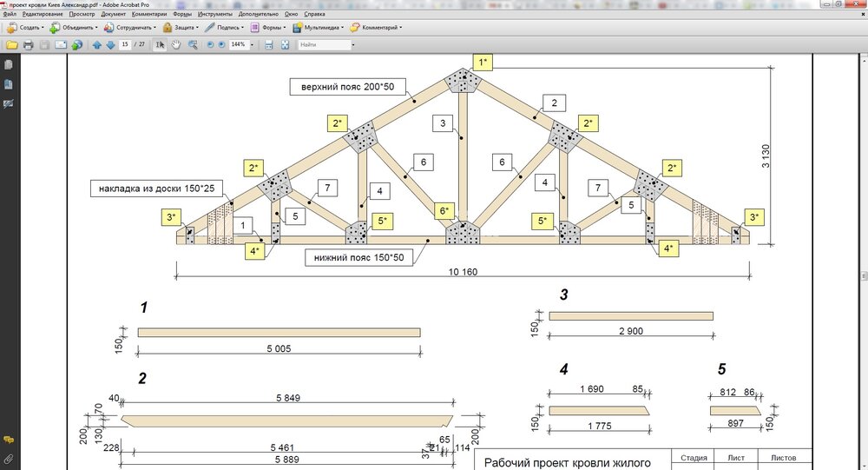Image resolution: width=868 pixels, height=470 pixels.
Task: Click the Подпись toolbar button
Action: tap(224, 27)
